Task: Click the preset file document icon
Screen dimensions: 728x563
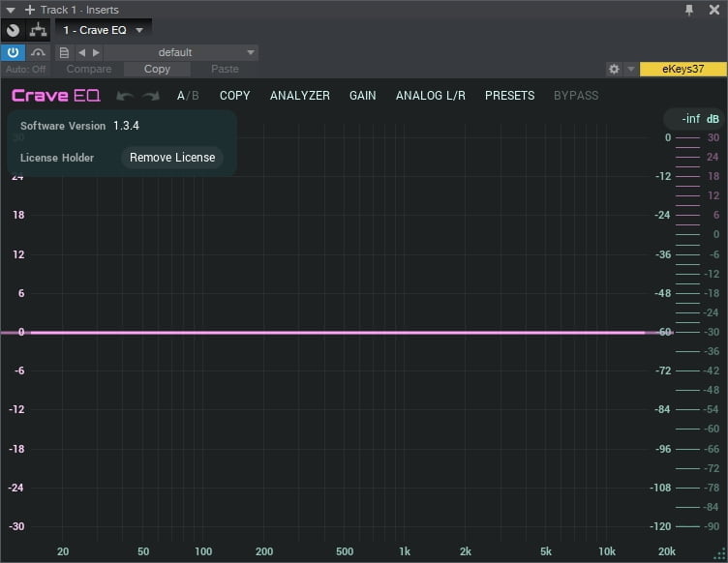Action: [x=65, y=52]
